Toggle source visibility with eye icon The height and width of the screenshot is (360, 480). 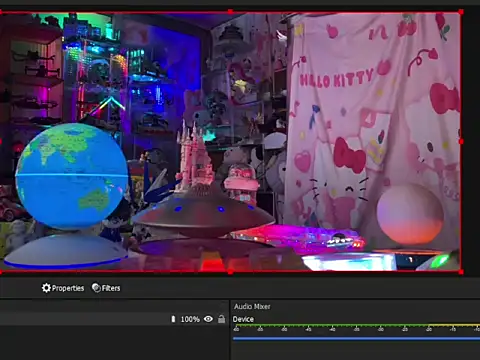click(208, 319)
